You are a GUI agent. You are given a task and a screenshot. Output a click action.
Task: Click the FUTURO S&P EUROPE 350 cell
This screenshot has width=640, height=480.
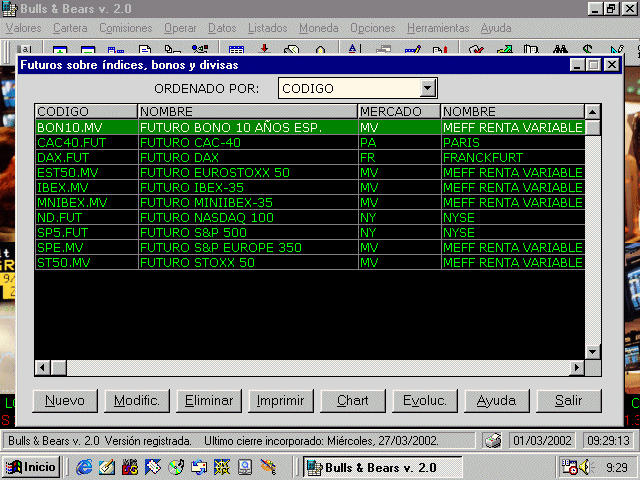point(248,248)
